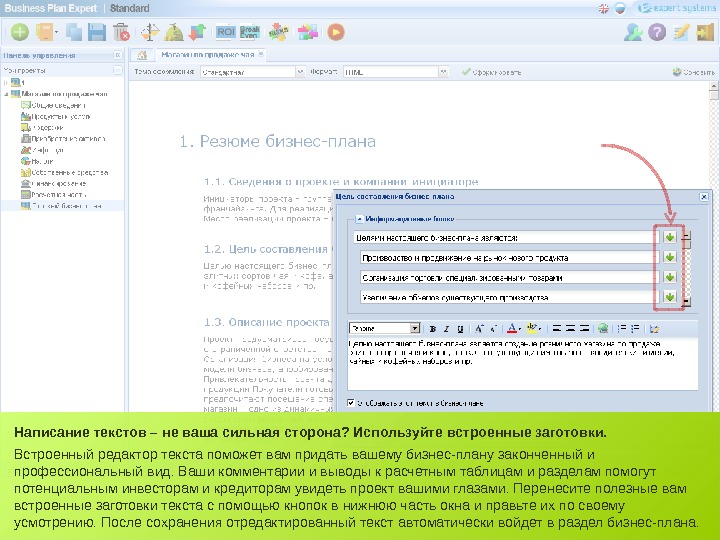The width and height of the screenshot is (720, 540).
Task: Save project with the blue floppy disk icon
Action: click(97, 32)
